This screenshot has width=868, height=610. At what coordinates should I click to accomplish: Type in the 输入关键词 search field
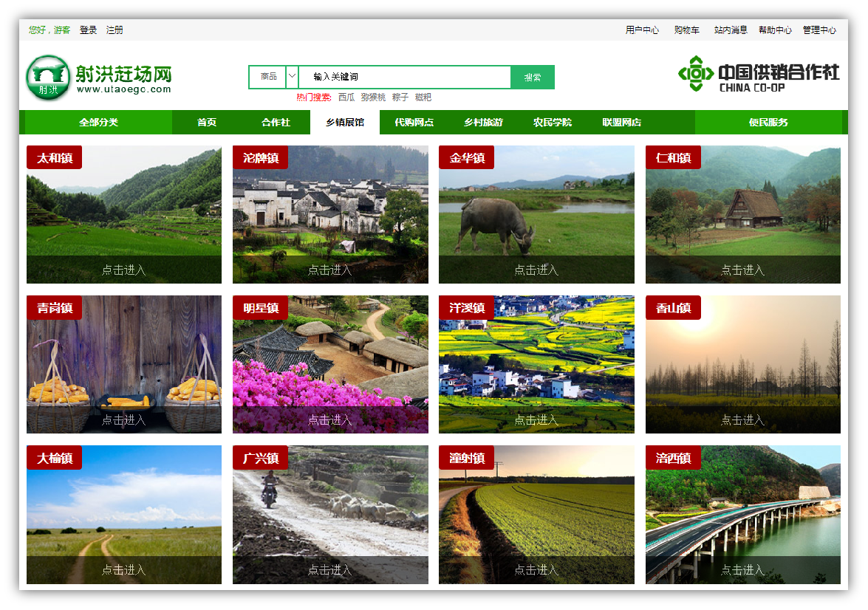click(x=404, y=77)
